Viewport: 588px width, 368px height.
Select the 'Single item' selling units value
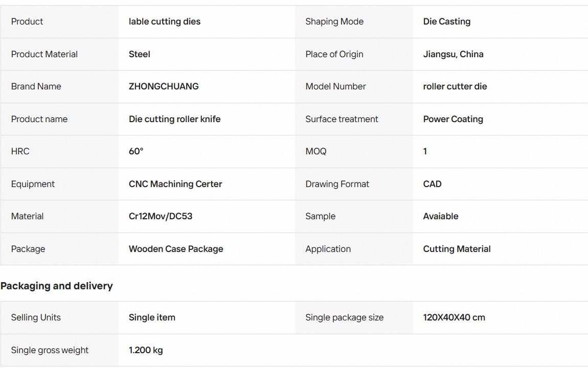click(x=152, y=317)
